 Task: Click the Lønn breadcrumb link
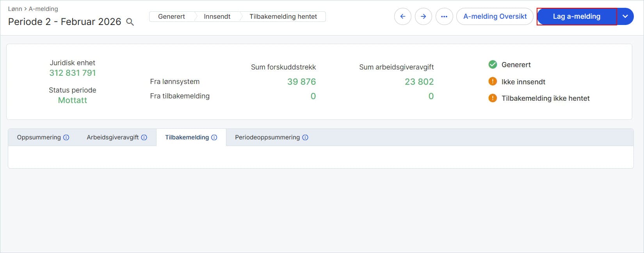coord(15,9)
